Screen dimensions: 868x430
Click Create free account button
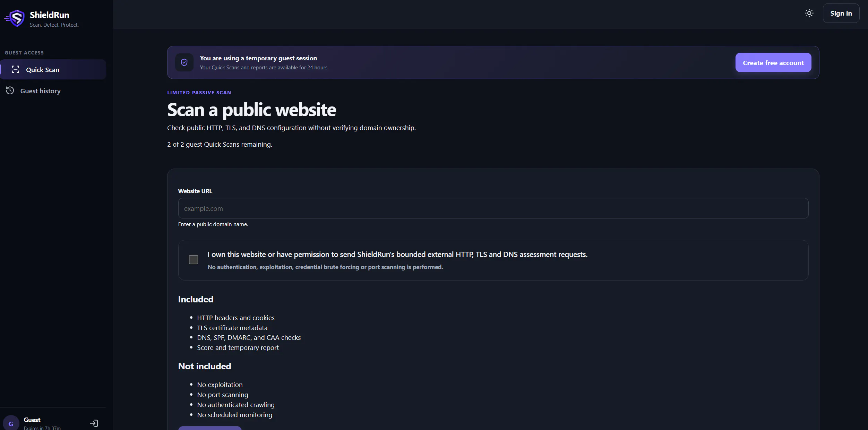pos(773,62)
